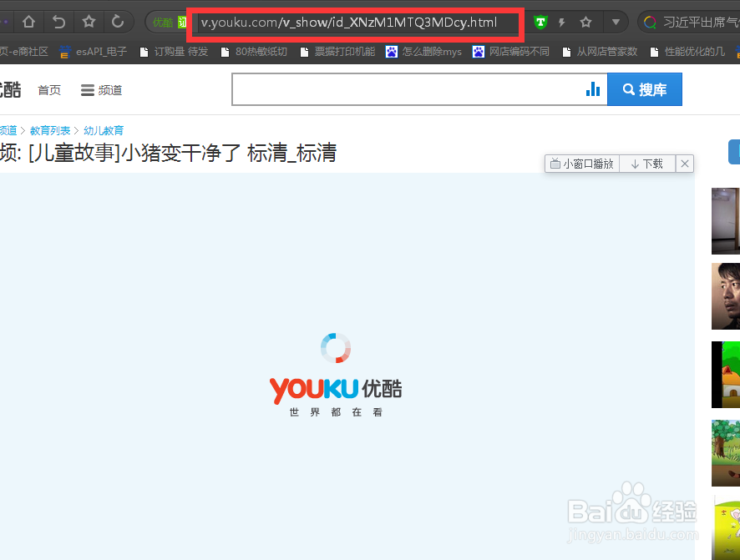
Task: Open the 性能优化的几 bookmark
Action: [687, 52]
